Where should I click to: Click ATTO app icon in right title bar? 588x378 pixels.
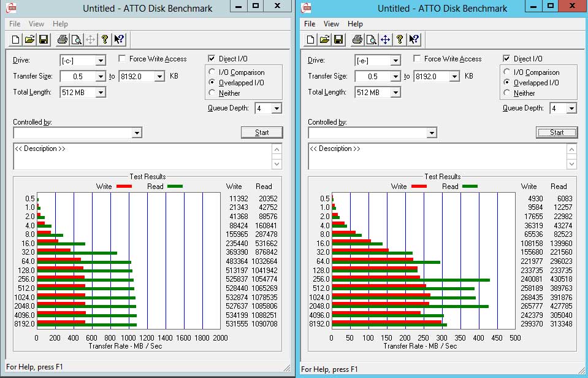307,7
